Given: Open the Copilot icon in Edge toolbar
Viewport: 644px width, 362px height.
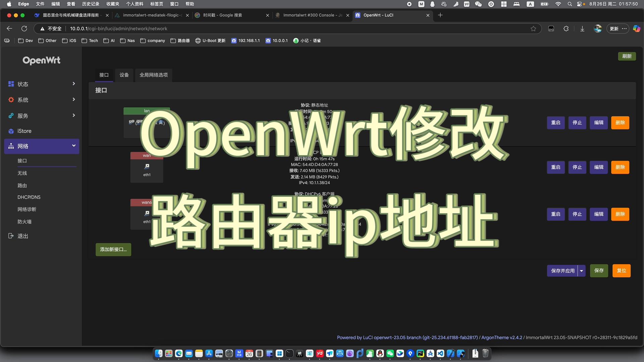Looking at the screenshot, I should click(636, 28).
